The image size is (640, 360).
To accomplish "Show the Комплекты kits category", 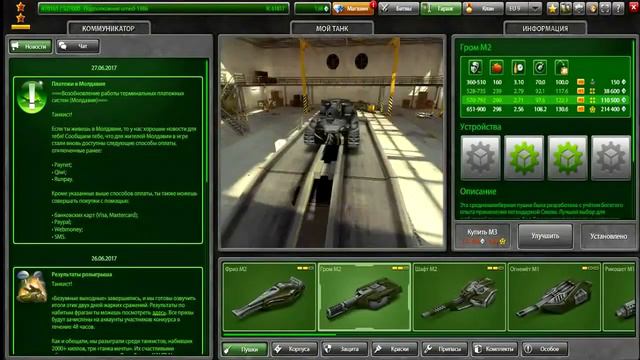I will [495, 349].
